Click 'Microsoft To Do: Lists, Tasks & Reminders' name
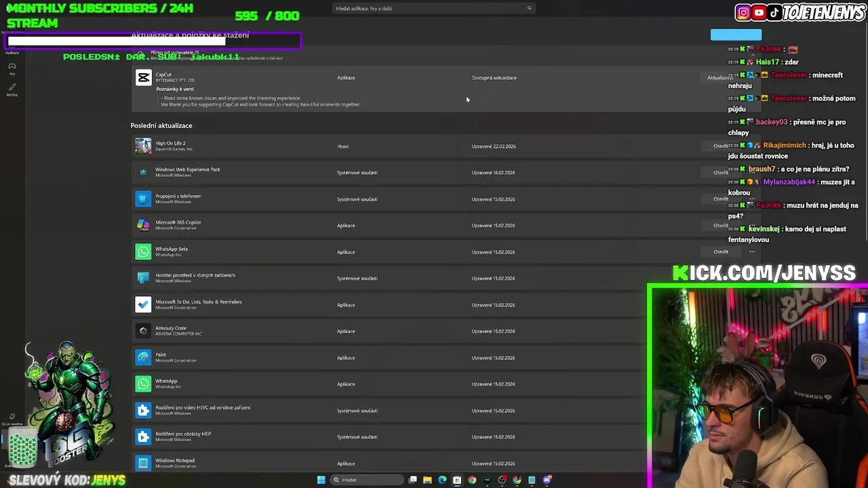This screenshot has width=868, height=488. (x=199, y=302)
